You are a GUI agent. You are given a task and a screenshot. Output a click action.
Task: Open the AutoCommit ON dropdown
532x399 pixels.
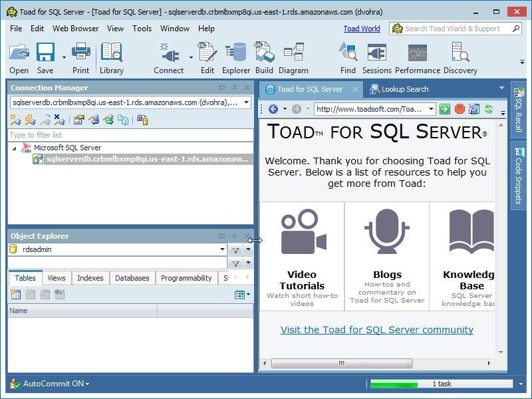pos(87,384)
